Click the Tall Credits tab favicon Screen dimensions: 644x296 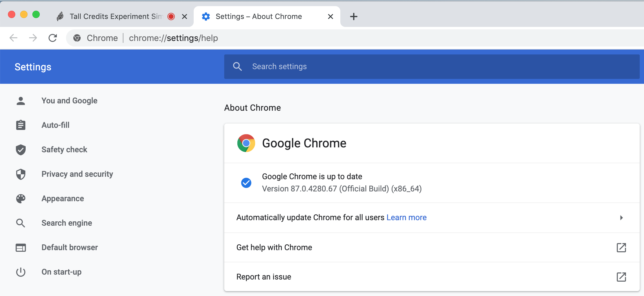coord(60,17)
